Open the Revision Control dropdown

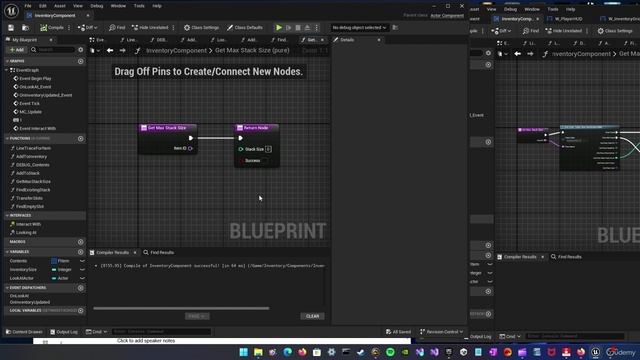(x=442, y=332)
